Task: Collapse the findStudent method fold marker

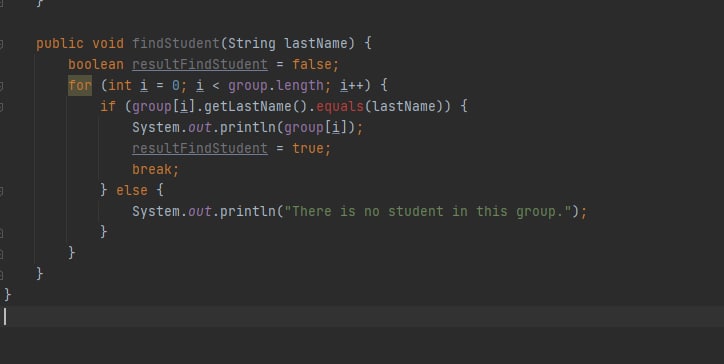Action: coord(1,44)
